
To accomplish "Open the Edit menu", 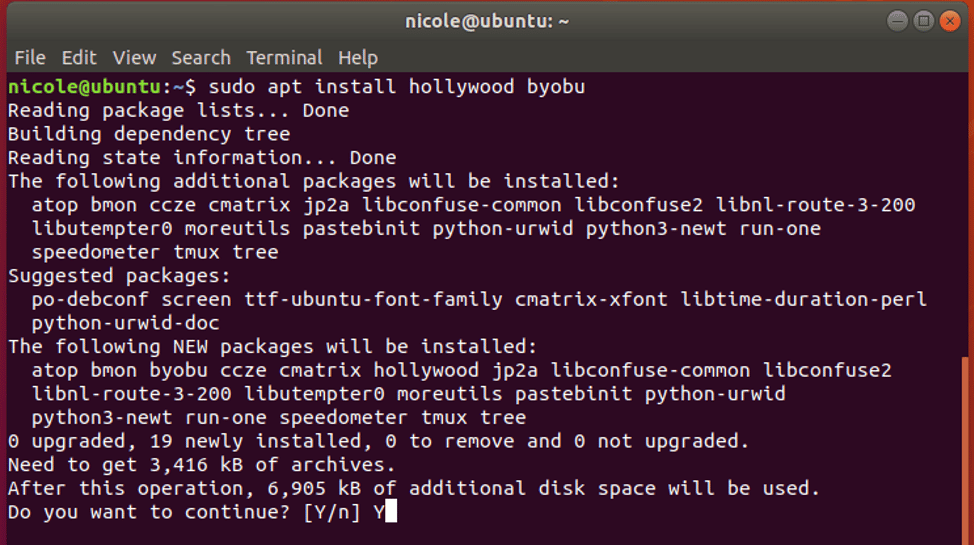I will coord(79,58).
